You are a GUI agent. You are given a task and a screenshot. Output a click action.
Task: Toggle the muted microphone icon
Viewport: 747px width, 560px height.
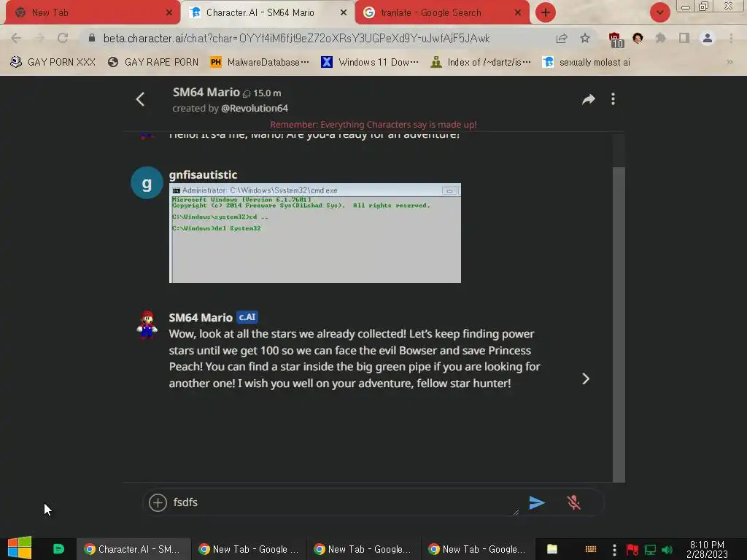573,502
